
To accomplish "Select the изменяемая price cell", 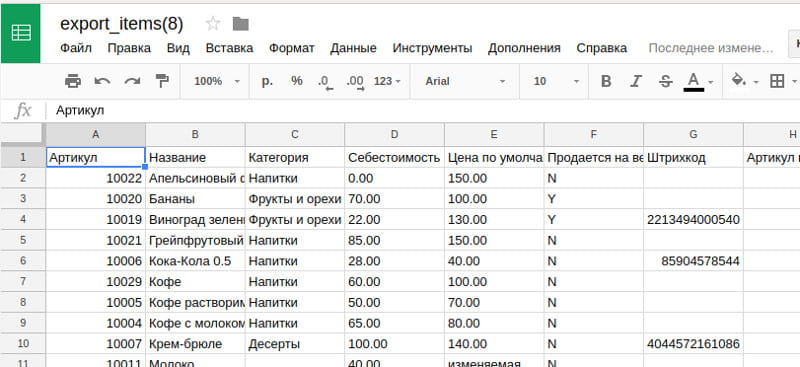I will click(x=494, y=361).
